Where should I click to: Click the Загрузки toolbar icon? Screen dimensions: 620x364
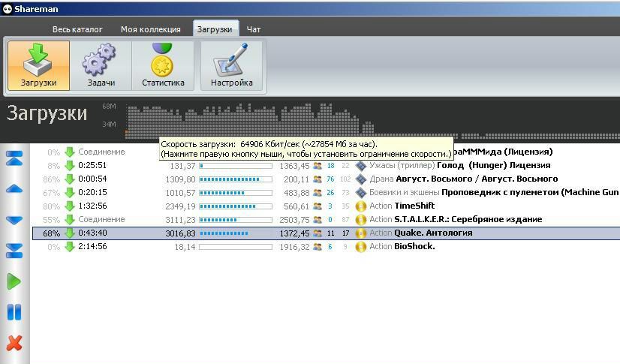pyautogui.click(x=38, y=65)
